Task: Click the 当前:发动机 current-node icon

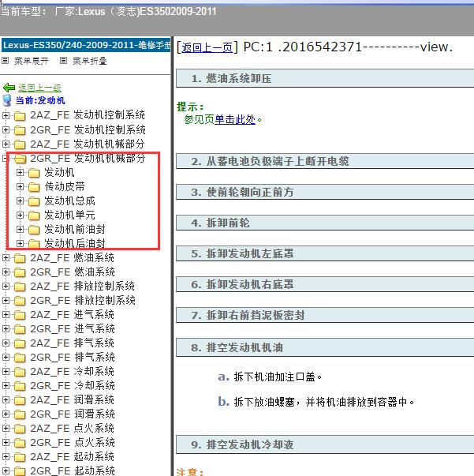Action: [6, 100]
